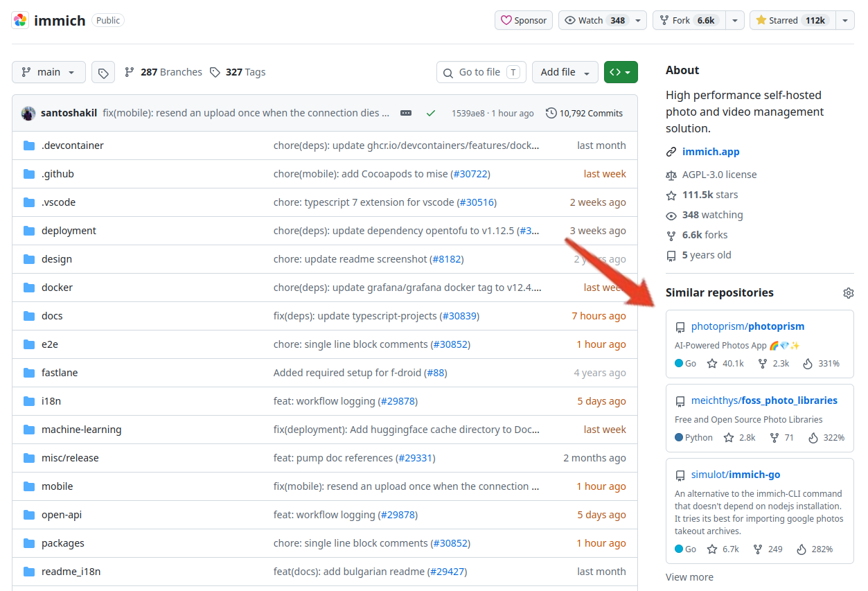Click the 'Added required setup for f-droid' commit message
Viewport: 868px width, 591px height.
347,373
